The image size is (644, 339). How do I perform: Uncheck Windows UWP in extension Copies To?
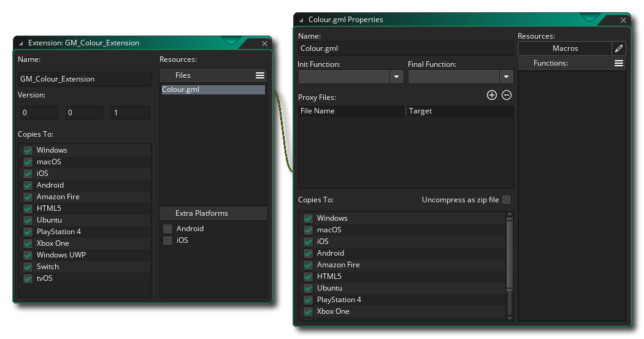click(28, 255)
